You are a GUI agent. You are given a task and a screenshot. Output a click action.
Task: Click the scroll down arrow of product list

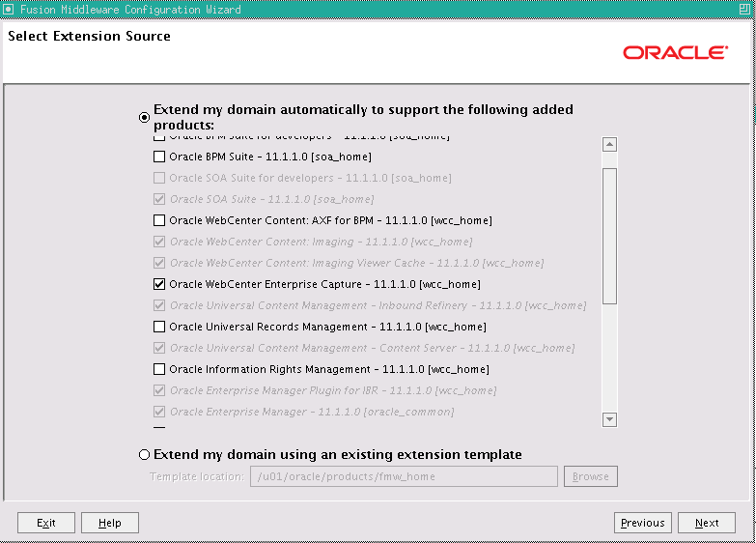click(609, 419)
